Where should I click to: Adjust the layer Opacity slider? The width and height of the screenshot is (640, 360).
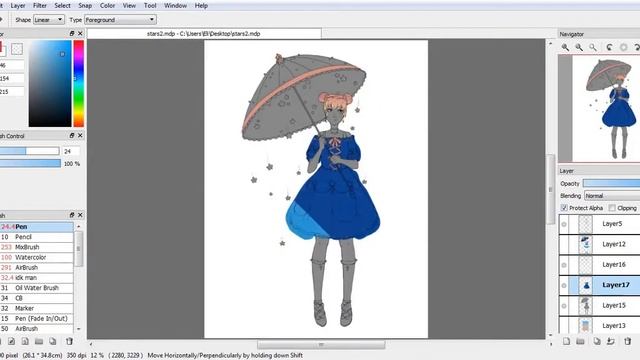point(611,184)
